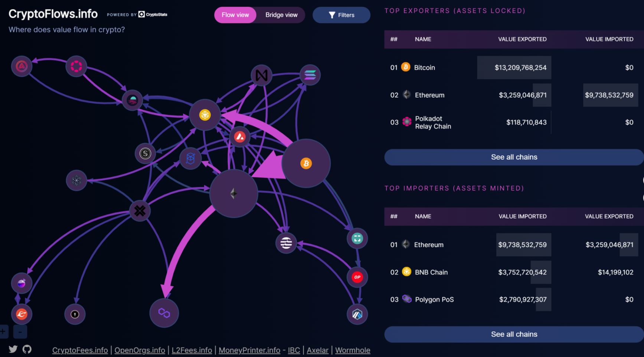
Task: Click See all chains under Top Exporters
Action: point(514,157)
